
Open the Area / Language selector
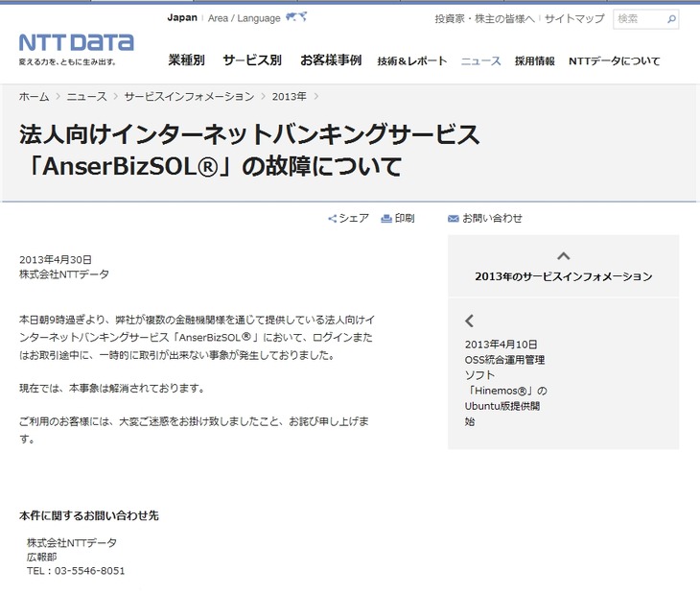point(245,18)
